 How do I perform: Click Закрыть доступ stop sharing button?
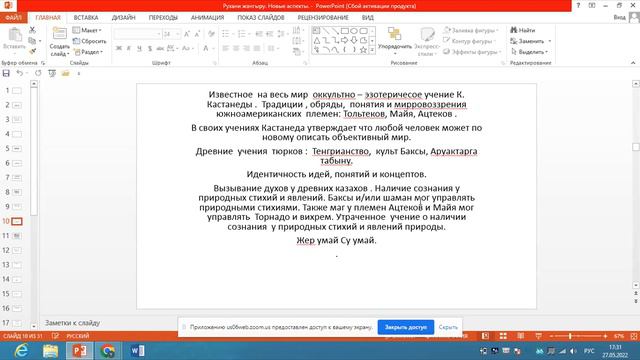coord(405,327)
